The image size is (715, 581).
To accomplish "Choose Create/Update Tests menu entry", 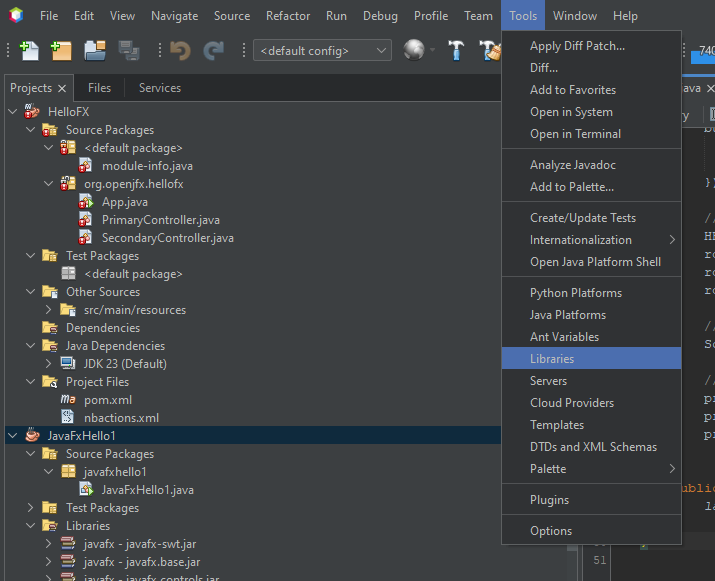I will click(x=591, y=218).
